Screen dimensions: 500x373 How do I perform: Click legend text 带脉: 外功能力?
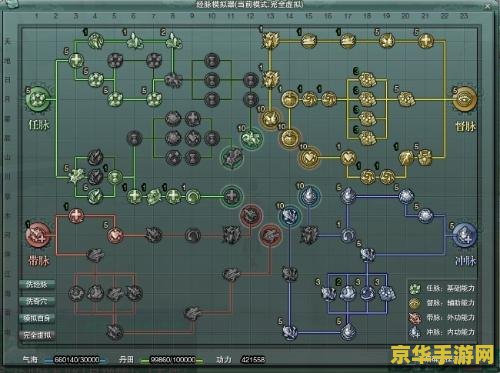coord(450,318)
